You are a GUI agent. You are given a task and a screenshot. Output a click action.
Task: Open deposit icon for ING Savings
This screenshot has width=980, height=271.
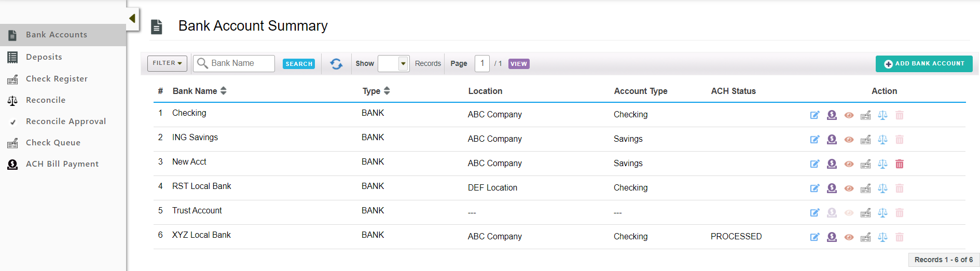tap(832, 140)
